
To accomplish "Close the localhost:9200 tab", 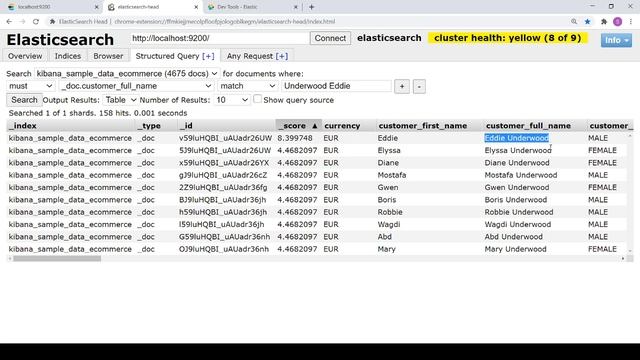I will (x=97, y=7).
